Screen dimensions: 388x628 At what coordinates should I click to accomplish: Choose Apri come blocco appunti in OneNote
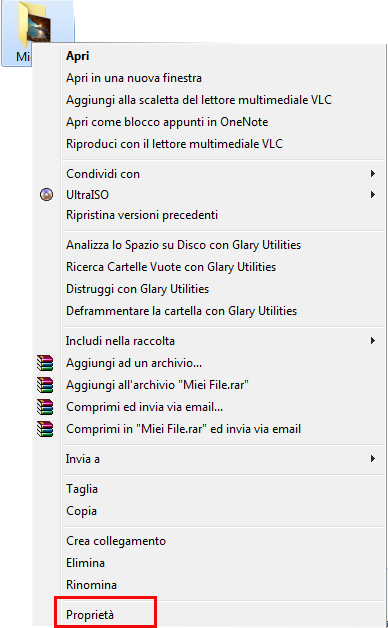coord(167,122)
